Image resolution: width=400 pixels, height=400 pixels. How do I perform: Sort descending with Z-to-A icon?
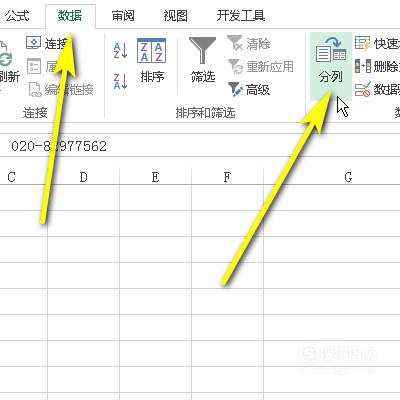click(120, 82)
